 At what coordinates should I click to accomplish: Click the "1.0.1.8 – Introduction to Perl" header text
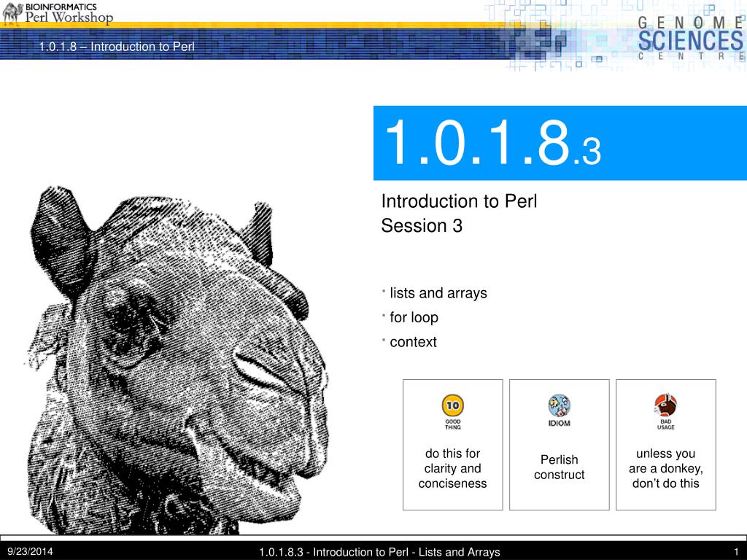(x=117, y=47)
